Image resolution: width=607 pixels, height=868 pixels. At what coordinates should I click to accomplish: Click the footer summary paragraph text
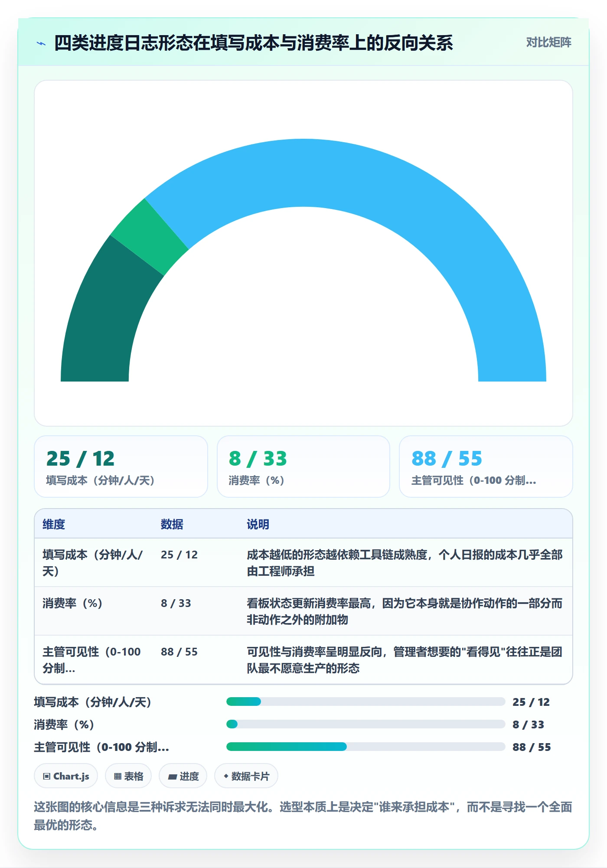click(303, 816)
